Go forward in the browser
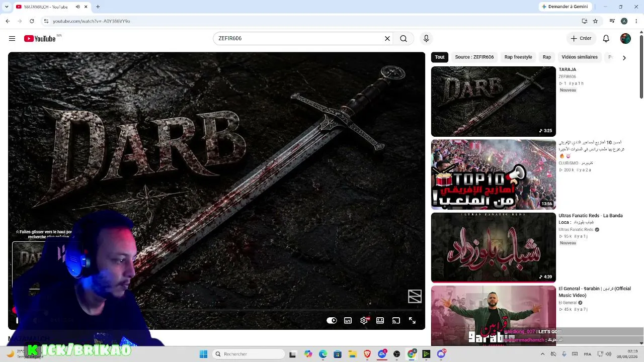The height and width of the screenshot is (362, 644). coord(20,21)
